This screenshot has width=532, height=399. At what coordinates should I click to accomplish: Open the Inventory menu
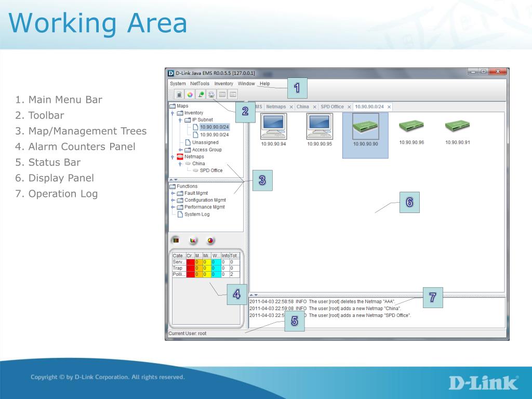pos(223,84)
